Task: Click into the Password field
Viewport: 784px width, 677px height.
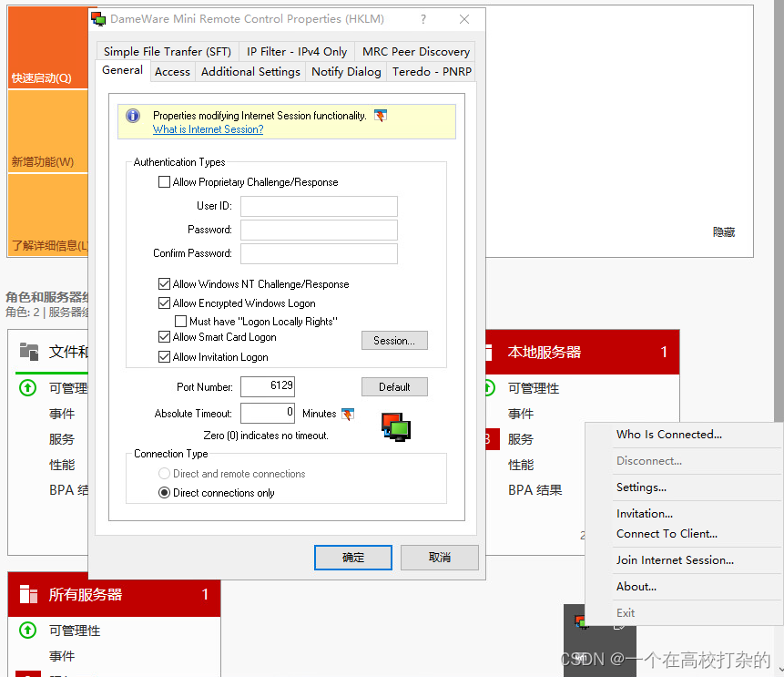Action: [319, 230]
